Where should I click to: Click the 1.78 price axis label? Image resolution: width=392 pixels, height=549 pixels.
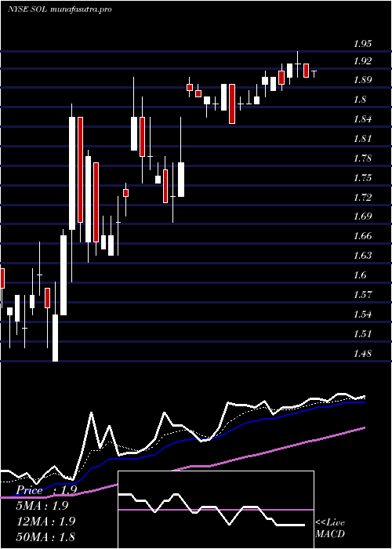(362, 158)
